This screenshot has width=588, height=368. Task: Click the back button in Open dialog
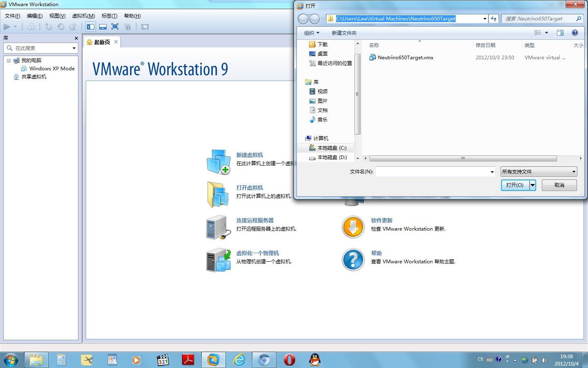point(303,19)
